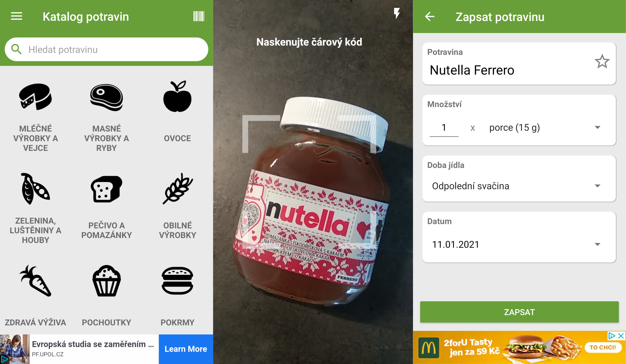Select the Pokrmy burger category
The width and height of the screenshot is (626, 364).
(177, 296)
